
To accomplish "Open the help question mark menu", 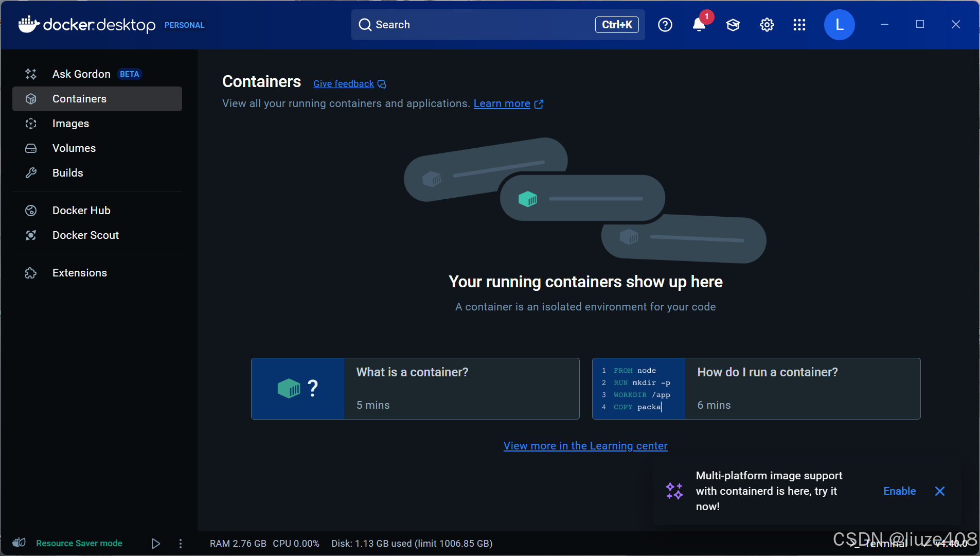I will click(x=665, y=25).
